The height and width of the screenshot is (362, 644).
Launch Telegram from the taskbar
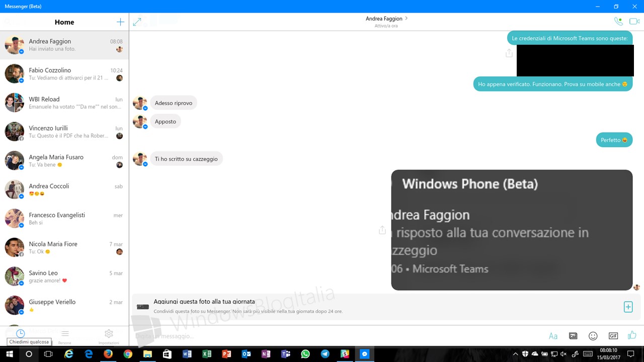(x=325, y=354)
